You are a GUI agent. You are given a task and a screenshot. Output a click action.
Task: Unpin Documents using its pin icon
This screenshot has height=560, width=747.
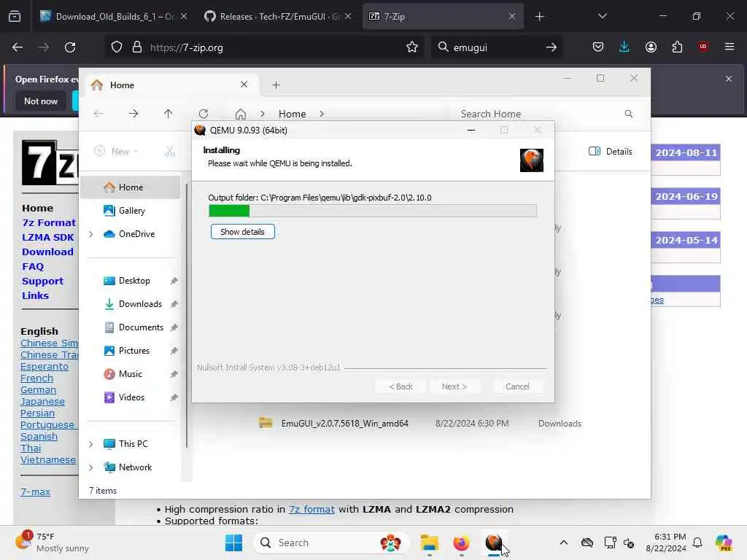(x=174, y=327)
